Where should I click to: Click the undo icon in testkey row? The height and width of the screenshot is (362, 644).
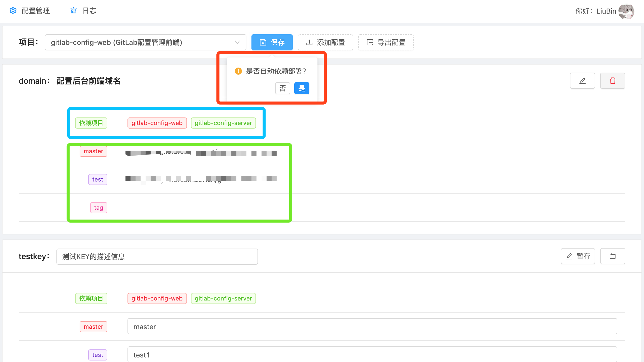[613, 256]
